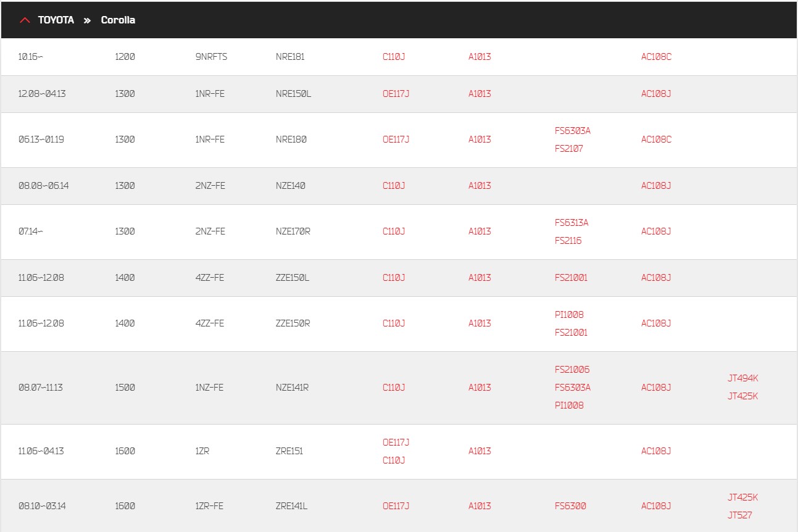
Task: Open FS21001 link in ZZE150L row
Action: tap(571, 278)
